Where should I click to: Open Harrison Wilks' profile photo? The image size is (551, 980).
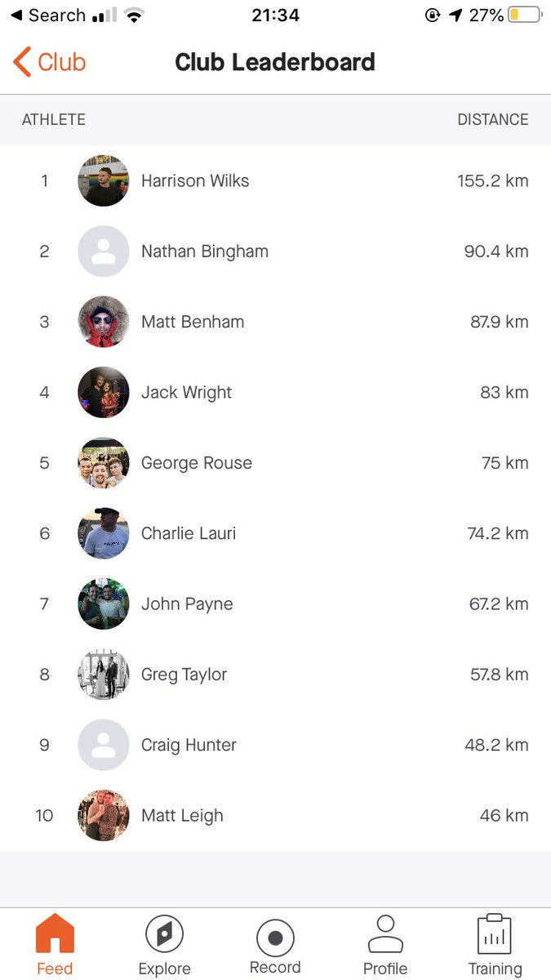[x=104, y=180]
